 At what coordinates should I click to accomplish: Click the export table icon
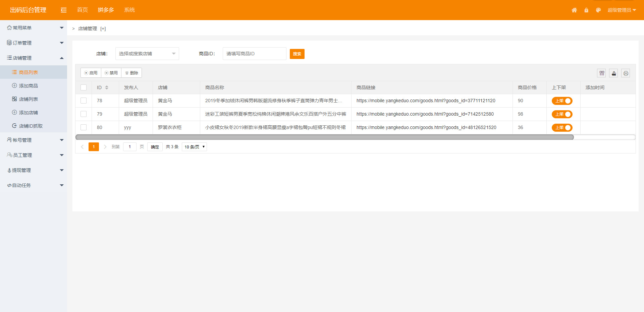tap(614, 73)
